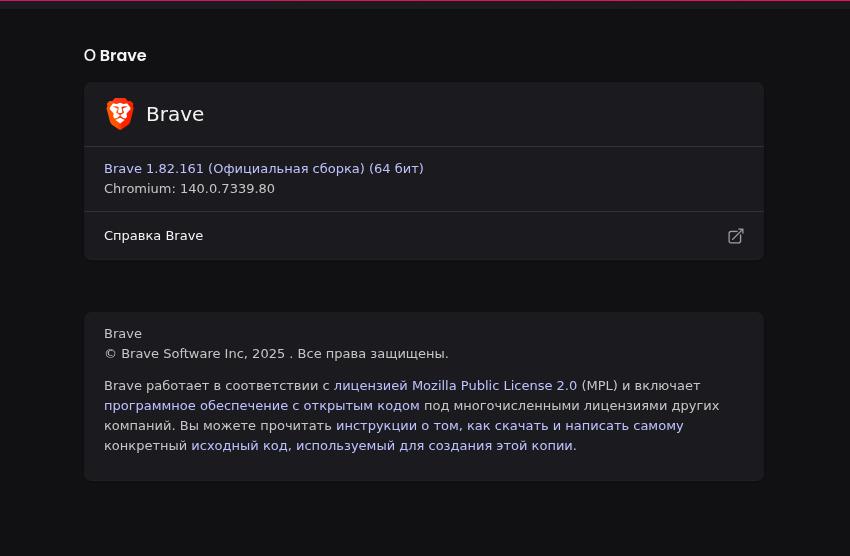Click the Brave lion logo
850x556 pixels.
pyautogui.click(x=120, y=114)
